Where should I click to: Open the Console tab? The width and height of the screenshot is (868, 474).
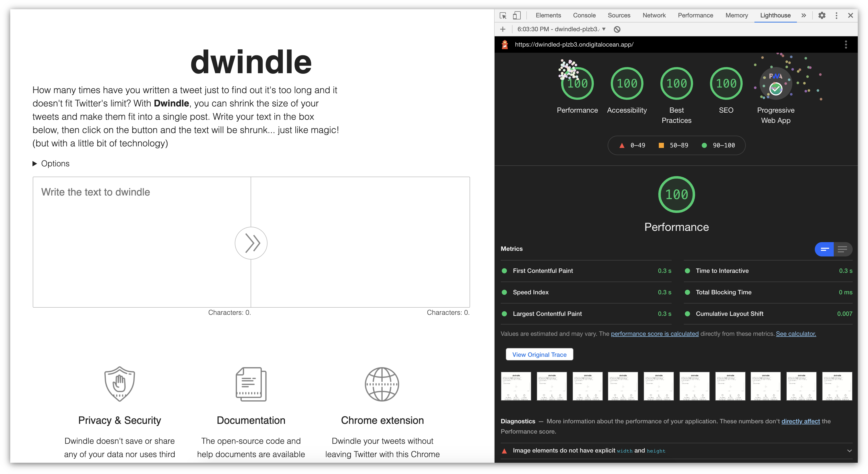click(584, 16)
